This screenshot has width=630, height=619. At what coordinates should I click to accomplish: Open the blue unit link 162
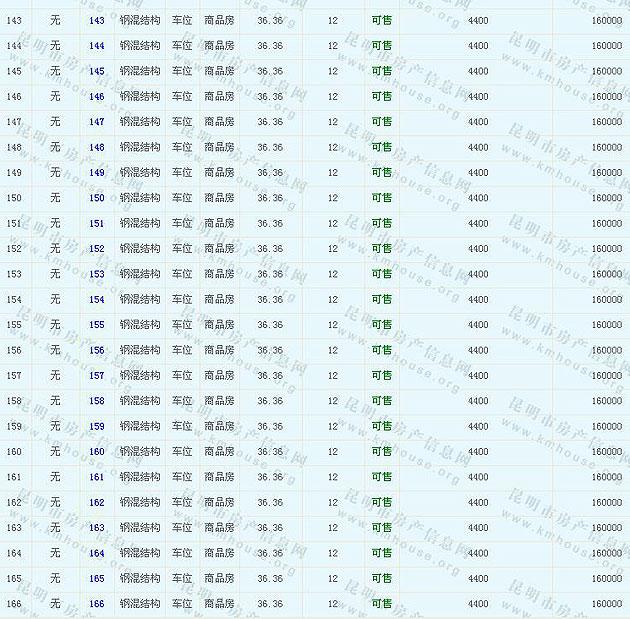click(x=96, y=502)
